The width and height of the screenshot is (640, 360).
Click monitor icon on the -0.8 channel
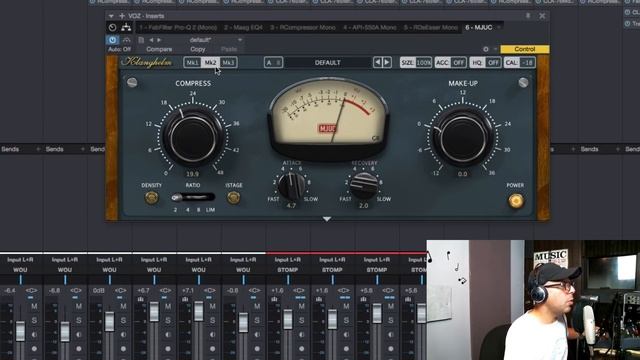(x=257, y=335)
